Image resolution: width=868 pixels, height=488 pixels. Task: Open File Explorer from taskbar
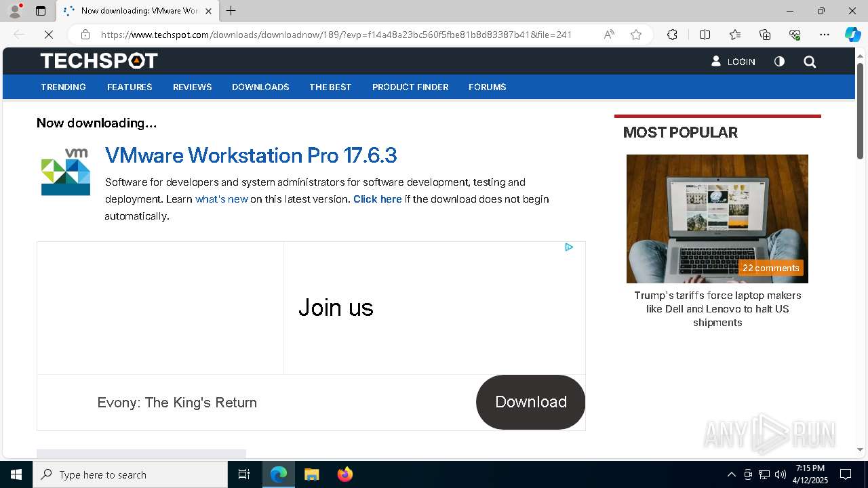tap(311, 474)
